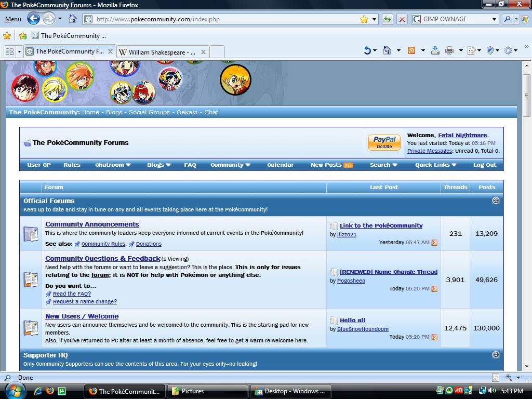Click the PayPal Donate button
The height and width of the screenshot is (399, 532).
(x=384, y=142)
